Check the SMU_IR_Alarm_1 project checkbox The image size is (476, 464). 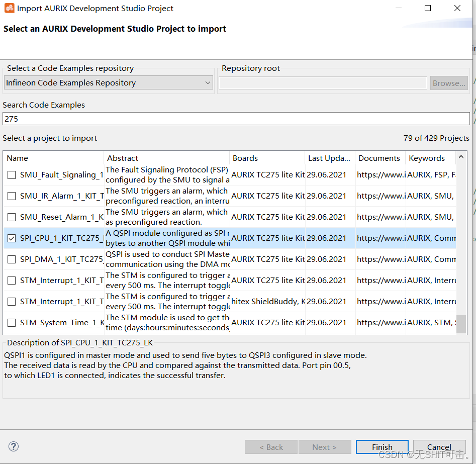(12, 196)
